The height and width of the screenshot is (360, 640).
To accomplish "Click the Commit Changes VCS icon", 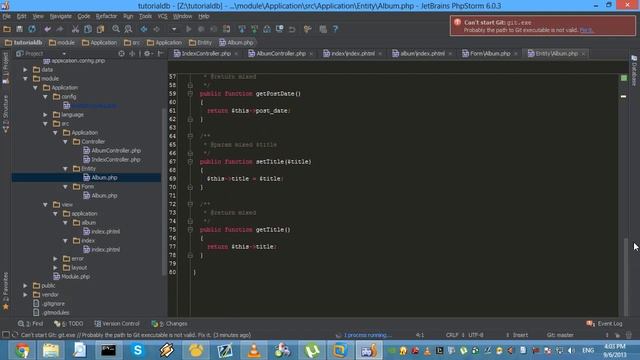I will [x=254, y=29].
